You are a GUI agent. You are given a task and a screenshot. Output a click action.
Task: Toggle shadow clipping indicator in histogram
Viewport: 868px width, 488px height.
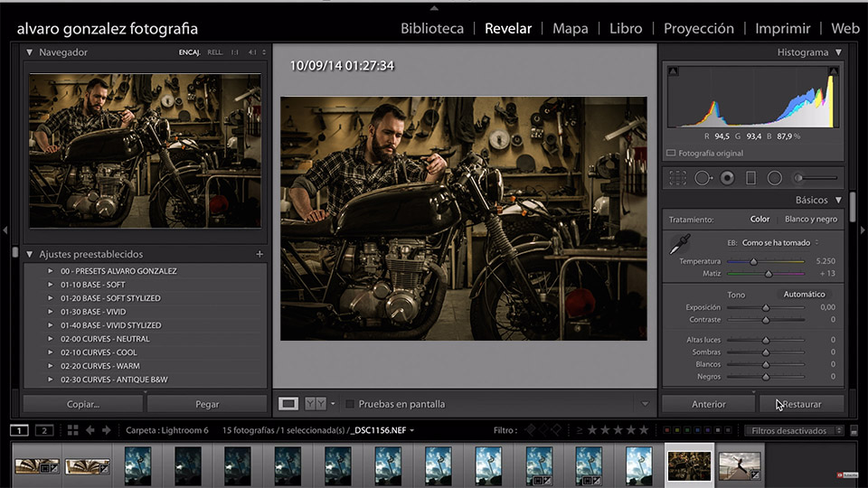(x=673, y=71)
